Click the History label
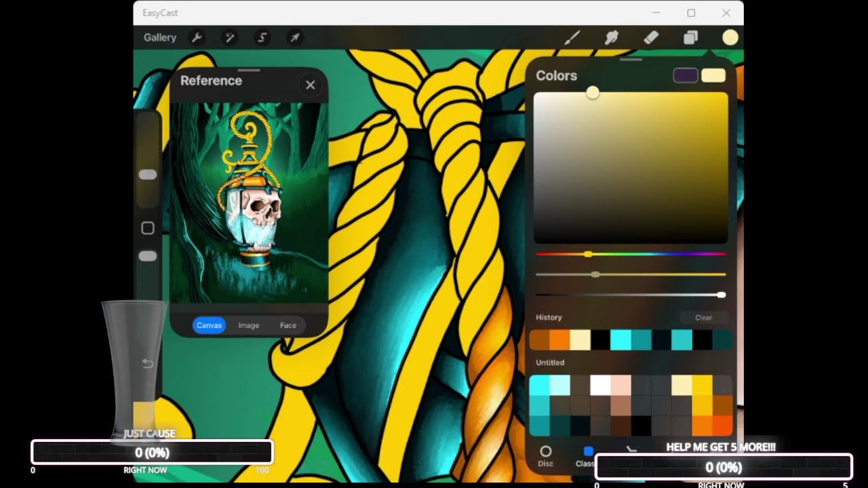This screenshot has height=488, width=868. tap(549, 317)
